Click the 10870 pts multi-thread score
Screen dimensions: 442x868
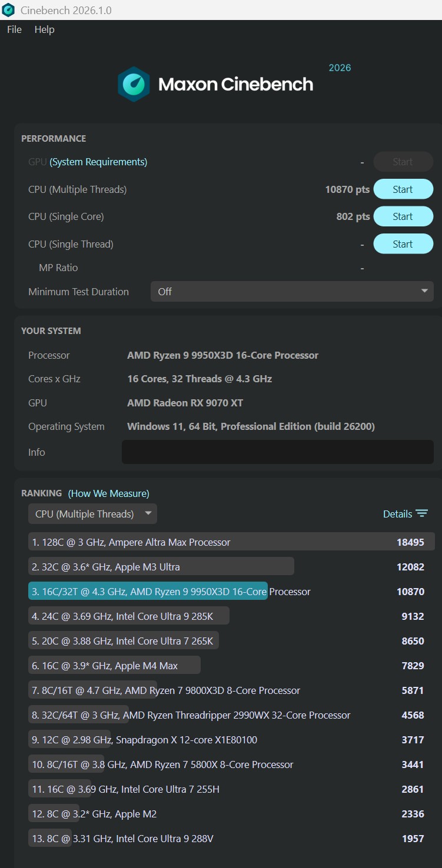[347, 189]
